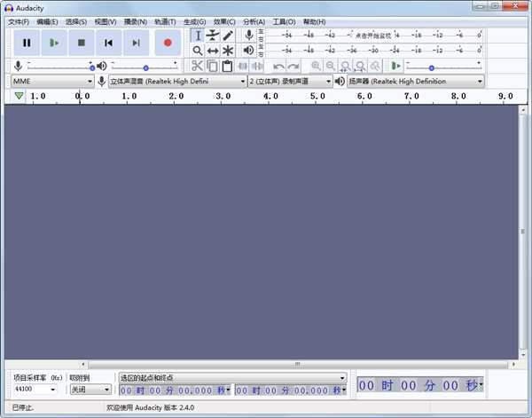
Task: Click the Fit Project to width icon
Action: [360, 66]
